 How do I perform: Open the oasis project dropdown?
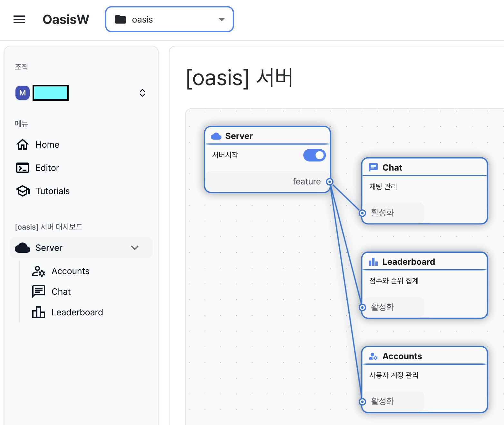(x=170, y=19)
